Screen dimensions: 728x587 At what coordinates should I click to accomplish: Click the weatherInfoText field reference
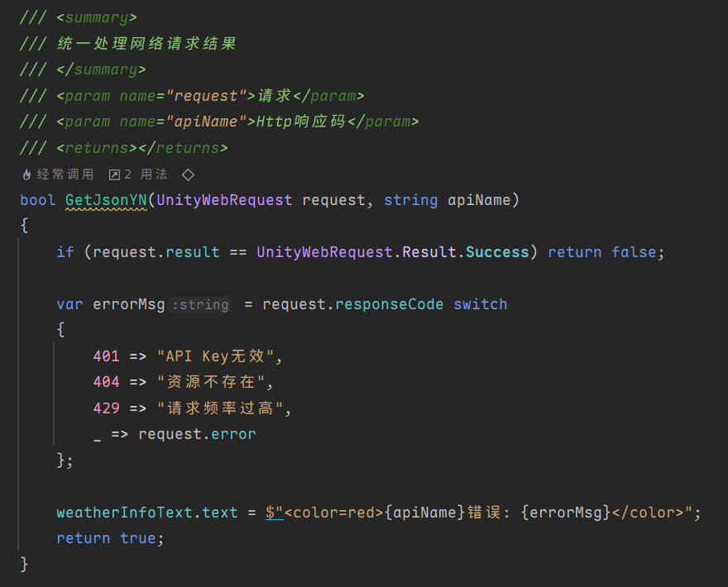[x=124, y=513]
